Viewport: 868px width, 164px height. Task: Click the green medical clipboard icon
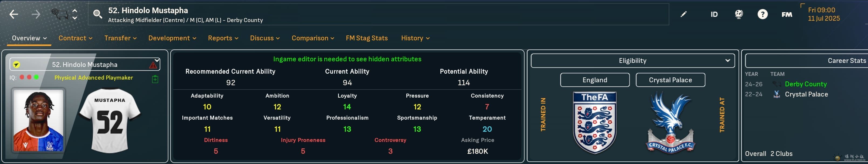[155, 79]
